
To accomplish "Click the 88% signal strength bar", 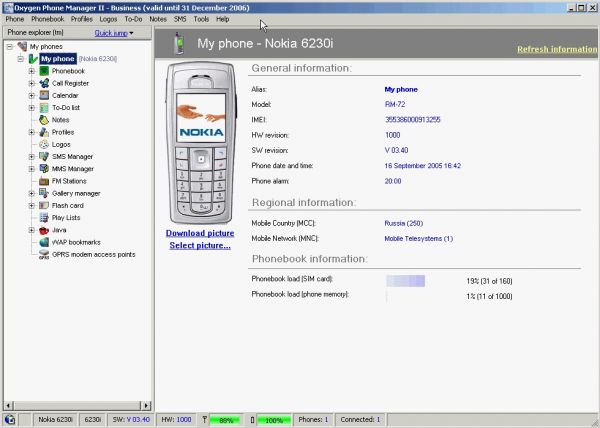I will [x=225, y=420].
